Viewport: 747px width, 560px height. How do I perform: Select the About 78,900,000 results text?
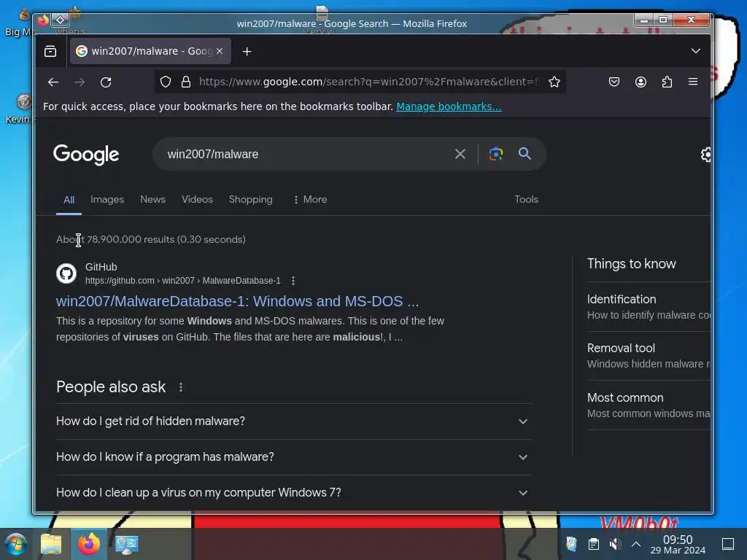click(x=150, y=239)
